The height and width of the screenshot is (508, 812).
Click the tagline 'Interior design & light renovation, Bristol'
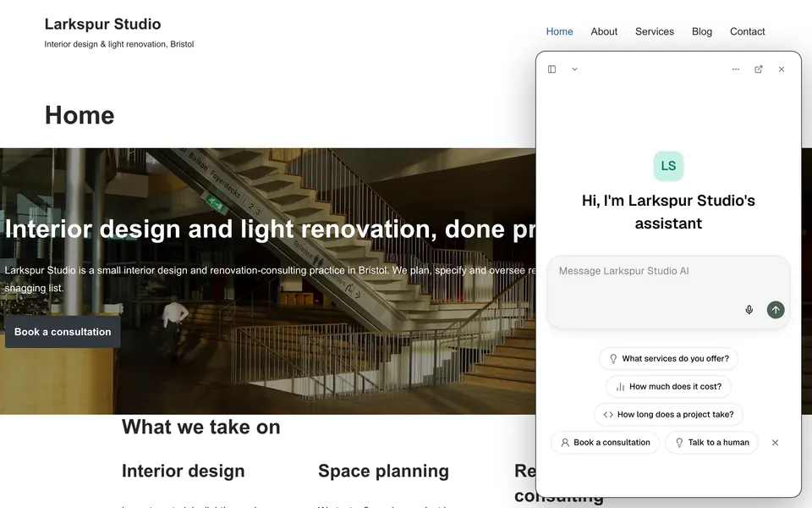point(119,45)
